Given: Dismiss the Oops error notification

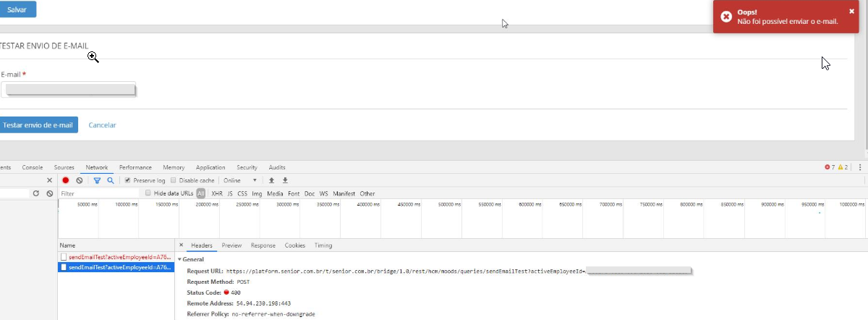Looking at the screenshot, I should click(851, 11).
